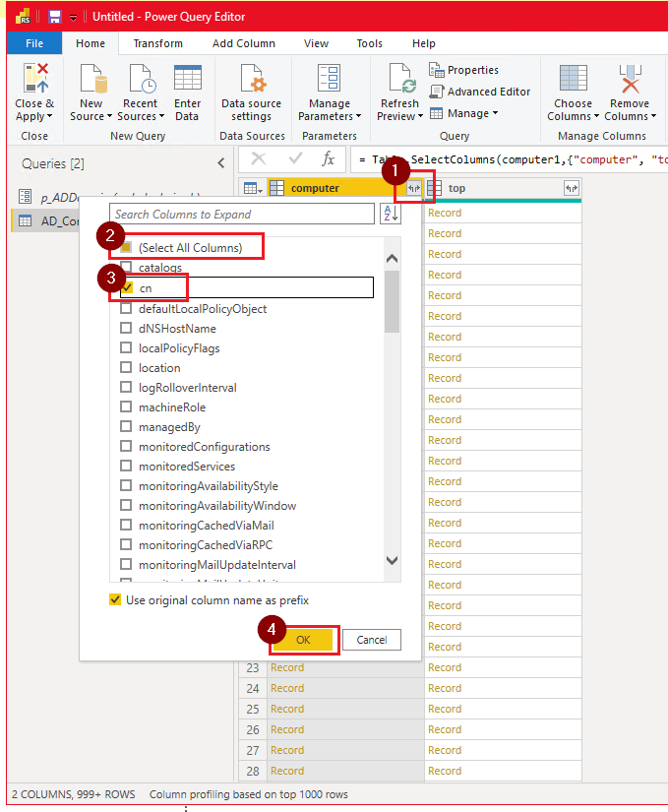Expand the computer column icon
This screenshot has width=668, height=812.
(x=414, y=189)
